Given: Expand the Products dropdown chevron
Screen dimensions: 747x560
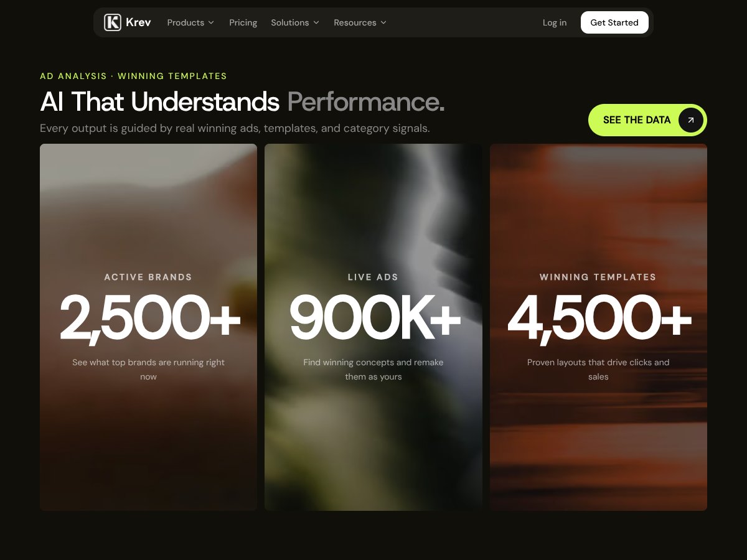Looking at the screenshot, I should (211, 22).
